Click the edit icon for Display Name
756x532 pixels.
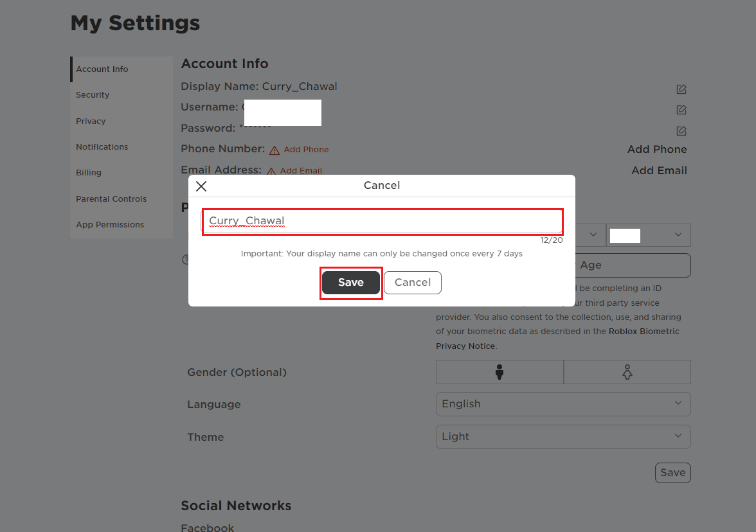[681, 89]
